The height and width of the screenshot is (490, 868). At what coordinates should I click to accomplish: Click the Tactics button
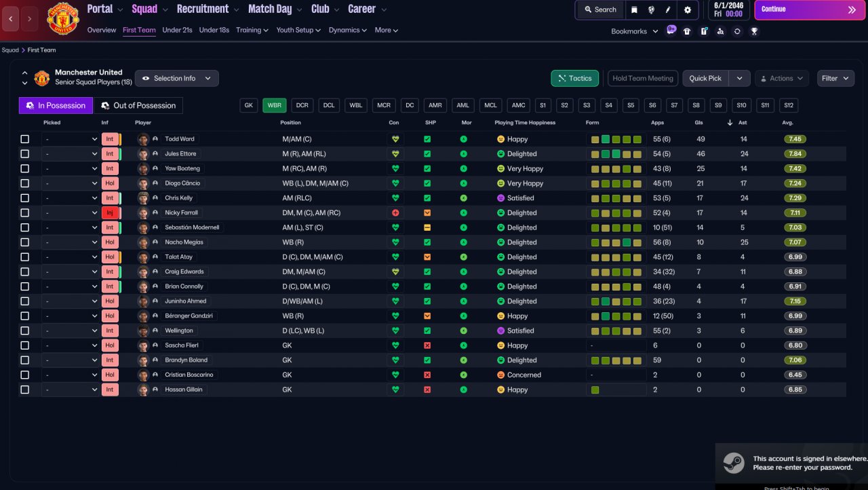pyautogui.click(x=575, y=79)
